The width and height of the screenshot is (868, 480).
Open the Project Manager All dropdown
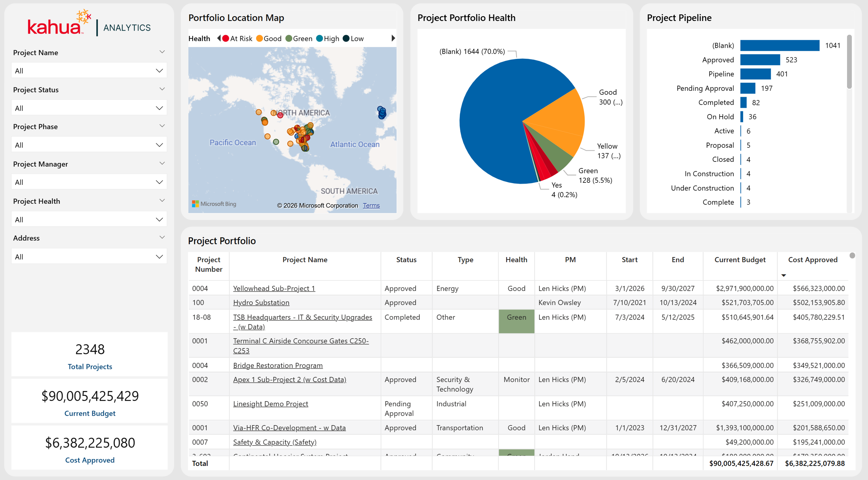click(x=89, y=182)
